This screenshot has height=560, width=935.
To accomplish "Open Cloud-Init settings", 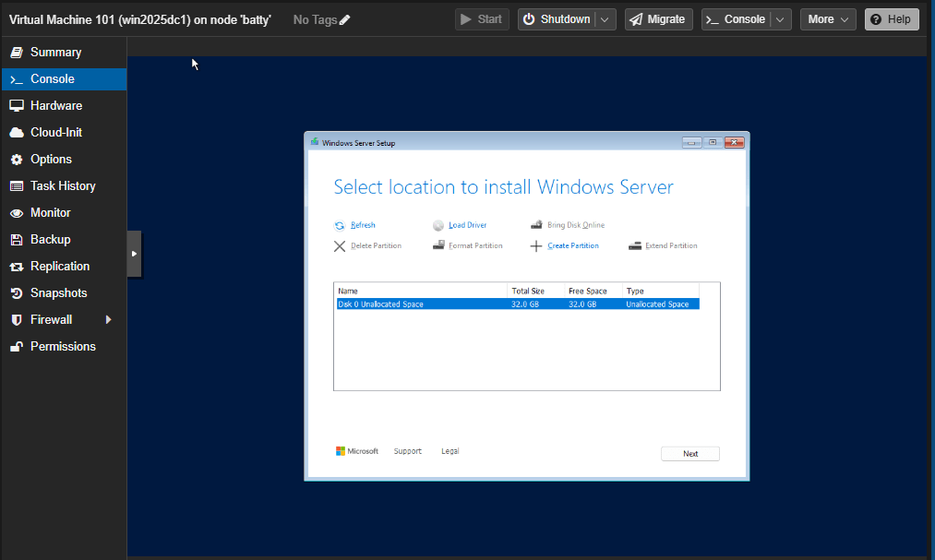I will tap(55, 132).
